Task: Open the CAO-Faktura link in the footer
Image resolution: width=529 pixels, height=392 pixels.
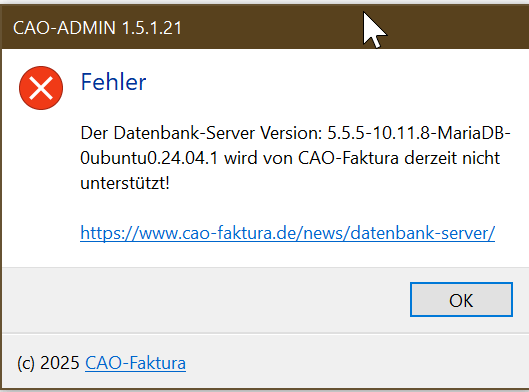Action: click(x=135, y=363)
